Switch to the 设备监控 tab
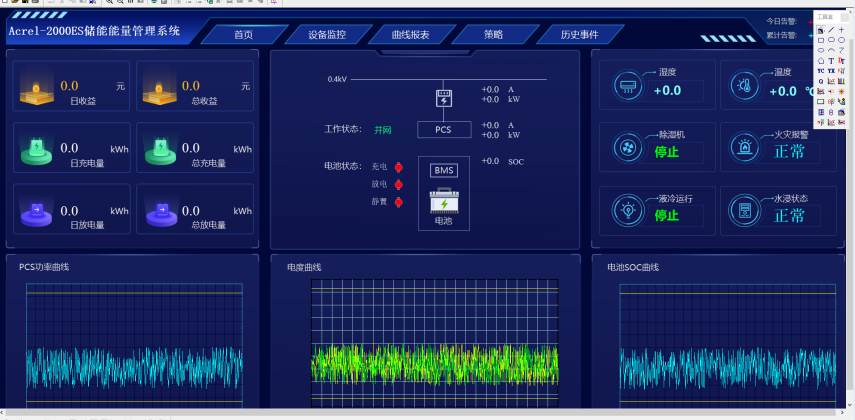Viewport: 855px width, 420px height. [x=327, y=34]
